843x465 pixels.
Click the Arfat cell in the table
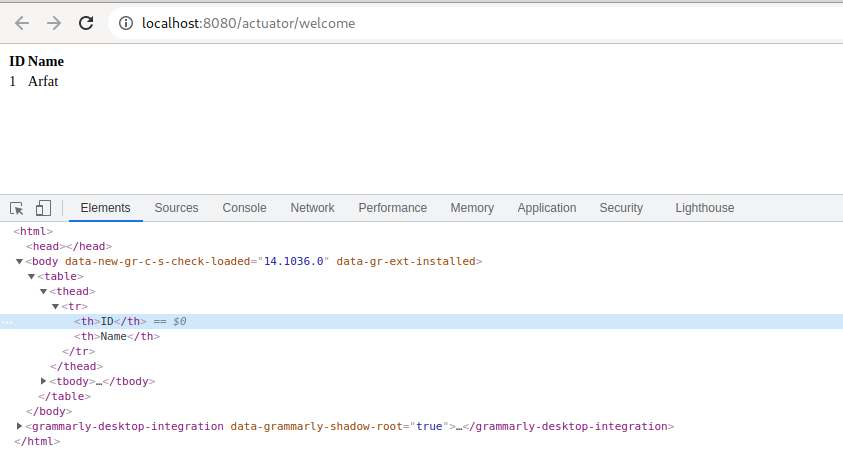(x=43, y=81)
